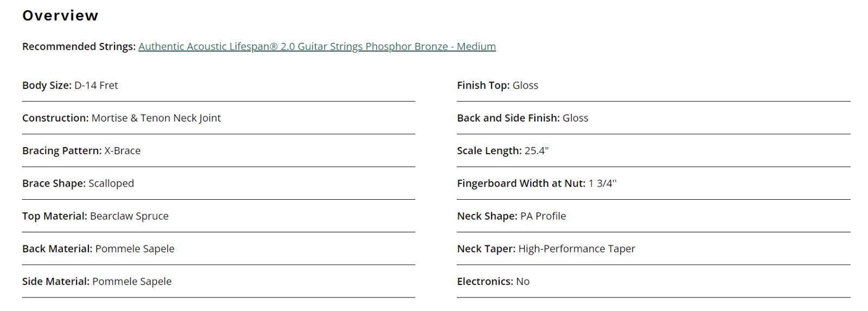Image resolution: width=868 pixels, height=311 pixels.
Task: Open the Authentic Acoustic Lifespan strings link
Action: [317, 47]
